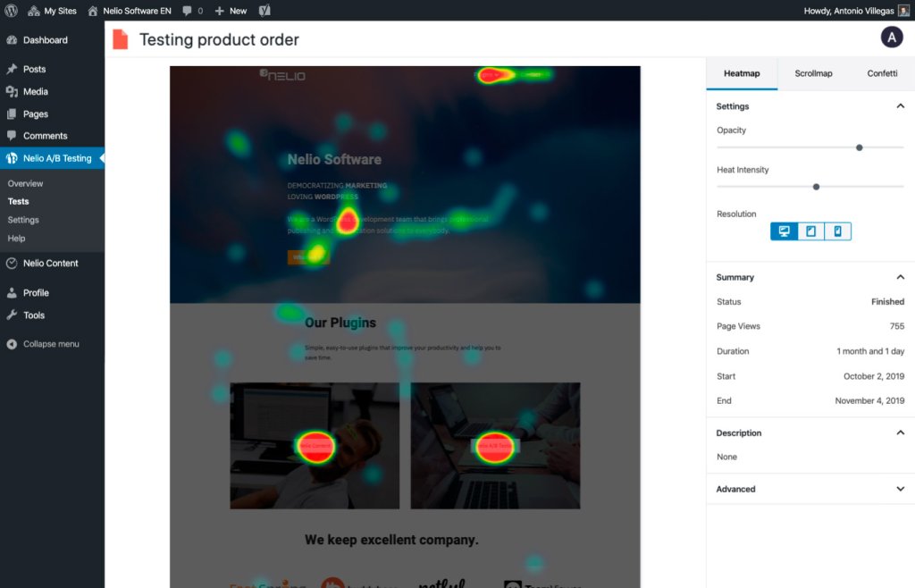This screenshot has width=915, height=588.
Task: Collapse the Summary section
Action: click(901, 277)
